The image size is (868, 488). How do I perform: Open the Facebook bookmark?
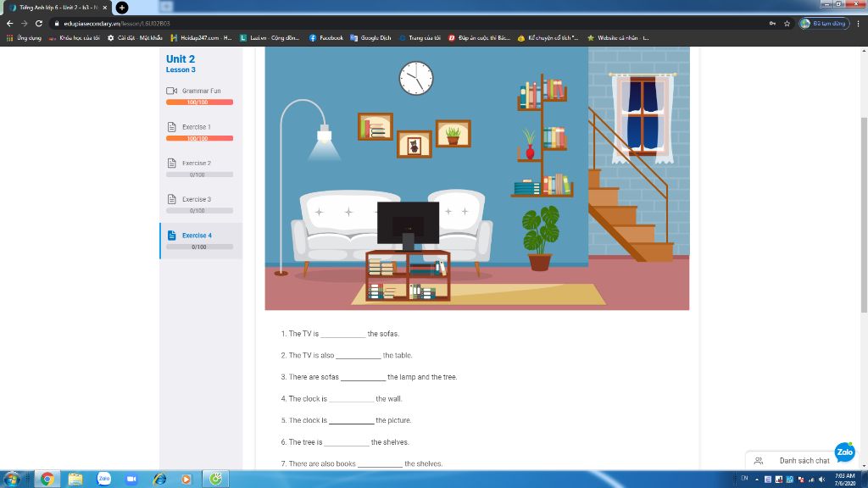coord(326,37)
